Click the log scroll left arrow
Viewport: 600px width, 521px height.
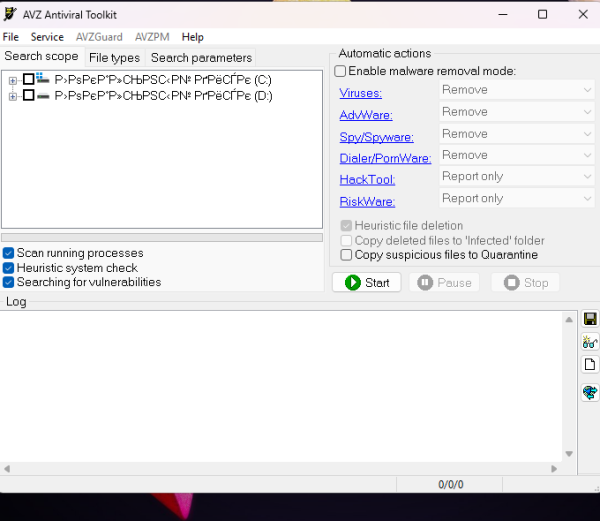[x=7, y=469]
